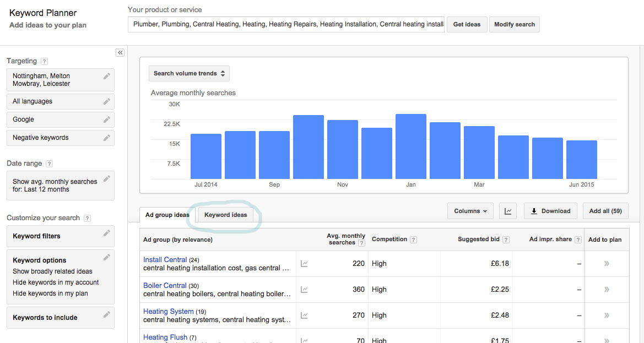Edit date range pencil icon
The image size is (644, 343).
click(107, 178)
